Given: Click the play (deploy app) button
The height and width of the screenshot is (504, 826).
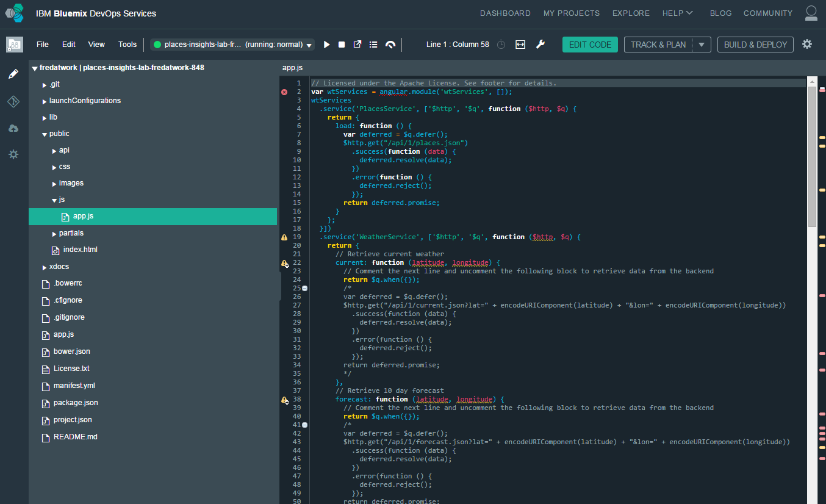Looking at the screenshot, I should [327, 45].
